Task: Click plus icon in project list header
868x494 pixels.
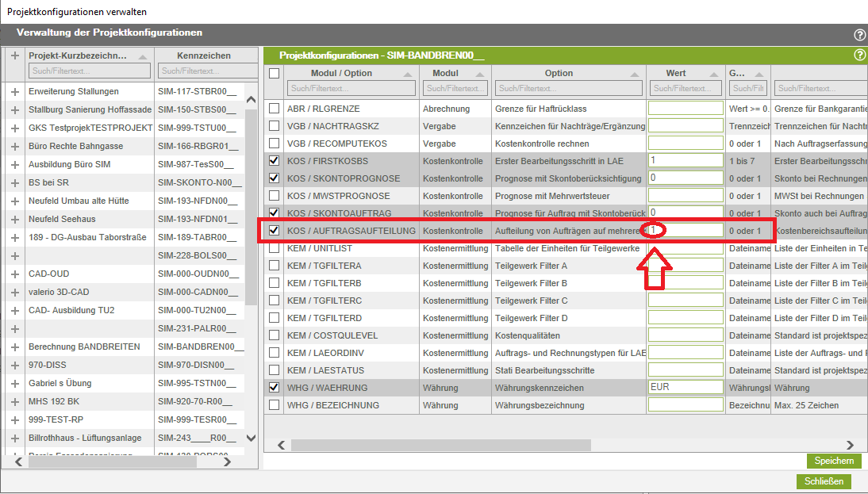Action: pos(15,56)
